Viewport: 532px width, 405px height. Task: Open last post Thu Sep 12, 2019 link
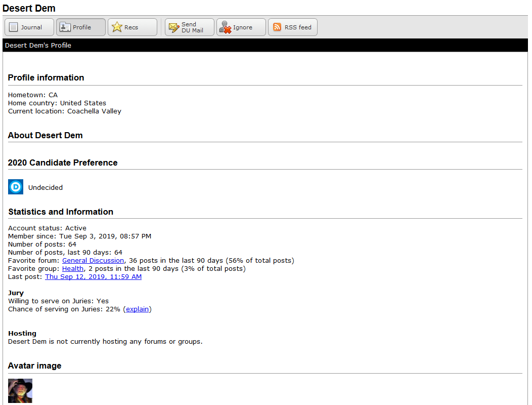94,276
